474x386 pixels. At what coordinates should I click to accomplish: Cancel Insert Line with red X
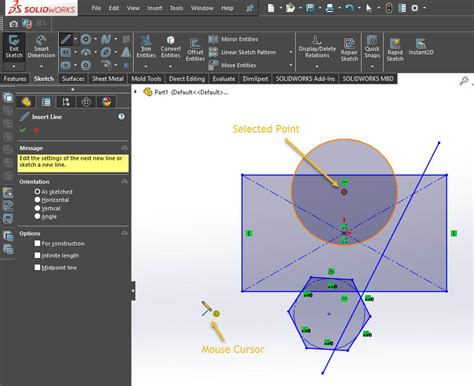(36, 130)
